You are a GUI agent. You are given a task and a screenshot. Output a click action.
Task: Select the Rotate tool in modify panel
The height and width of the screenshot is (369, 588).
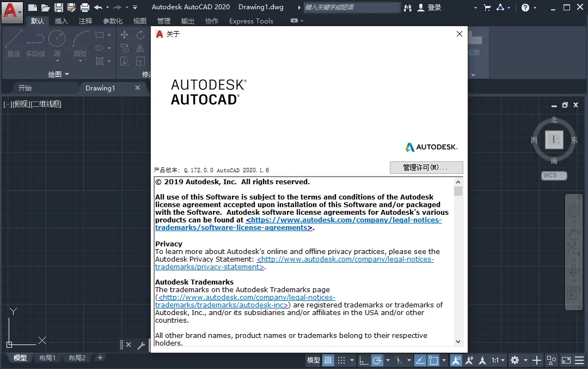tap(140, 35)
